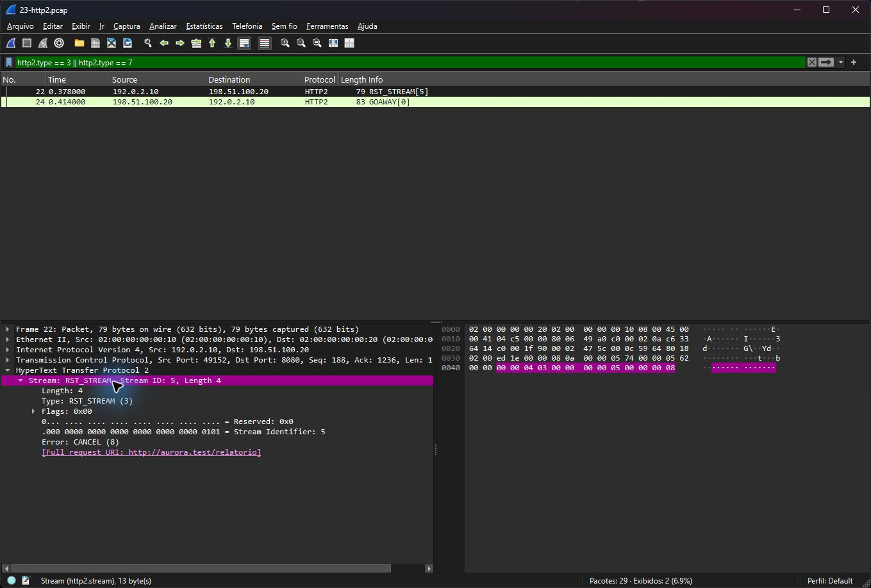Screen dimensions: 871x588
Task: Expand Transmission Control Protocol details
Action: tap(8, 360)
